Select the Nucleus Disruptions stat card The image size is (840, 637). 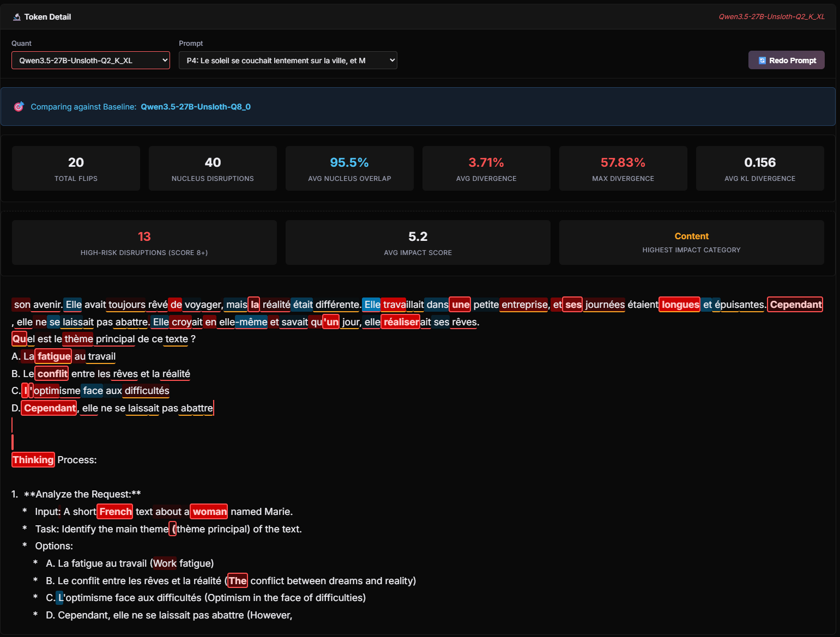[213, 168]
